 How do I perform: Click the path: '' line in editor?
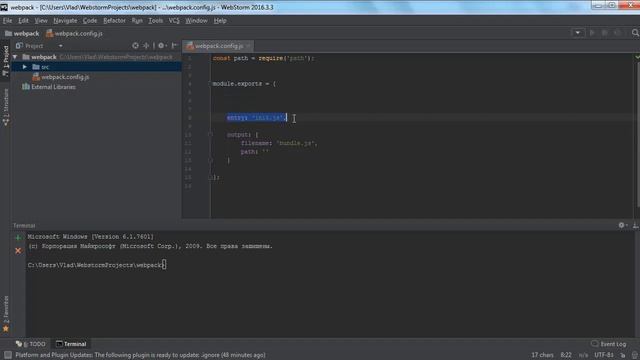tap(255, 152)
